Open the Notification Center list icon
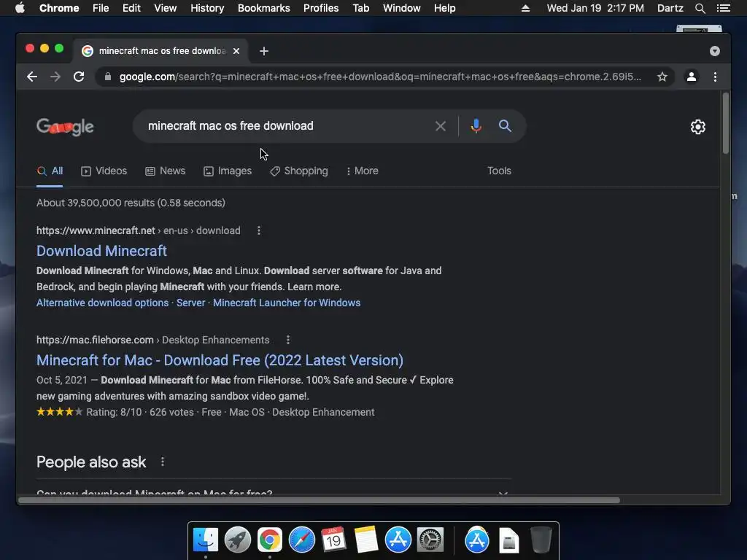747x560 pixels. (x=723, y=8)
